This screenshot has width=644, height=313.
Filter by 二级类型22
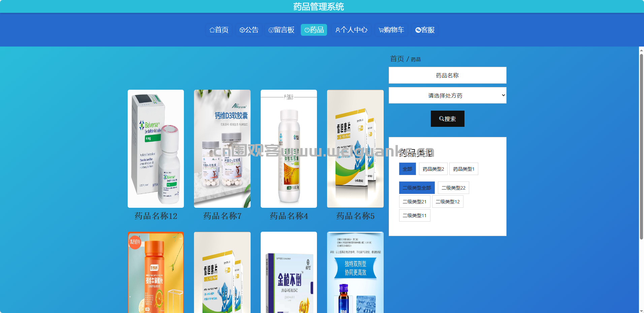pyautogui.click(x=453, y=188)
